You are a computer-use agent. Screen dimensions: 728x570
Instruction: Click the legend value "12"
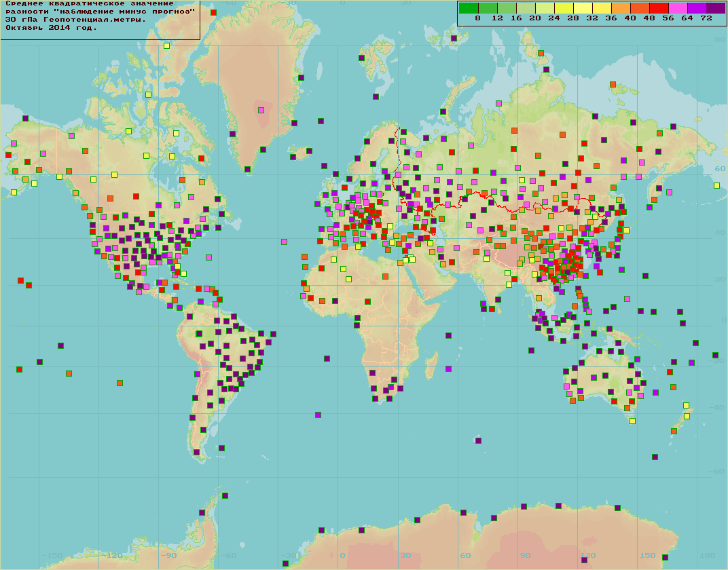coord(497,18)
